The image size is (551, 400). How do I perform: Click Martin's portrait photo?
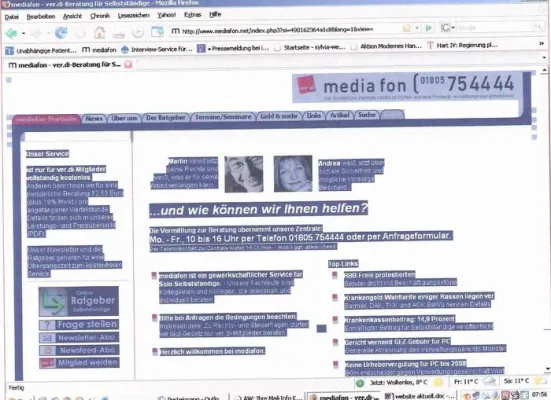pyautogui.click(x=244, y=174)
